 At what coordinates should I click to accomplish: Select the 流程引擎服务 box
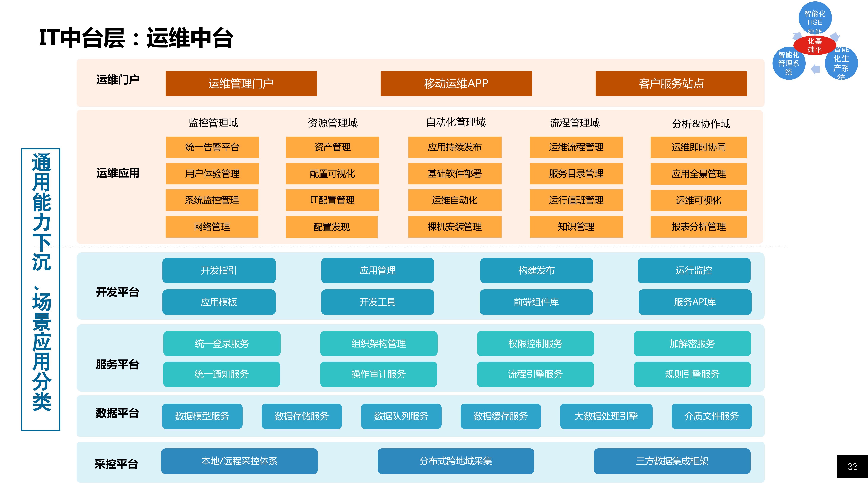pyautogui.click(x=535, y=374)
